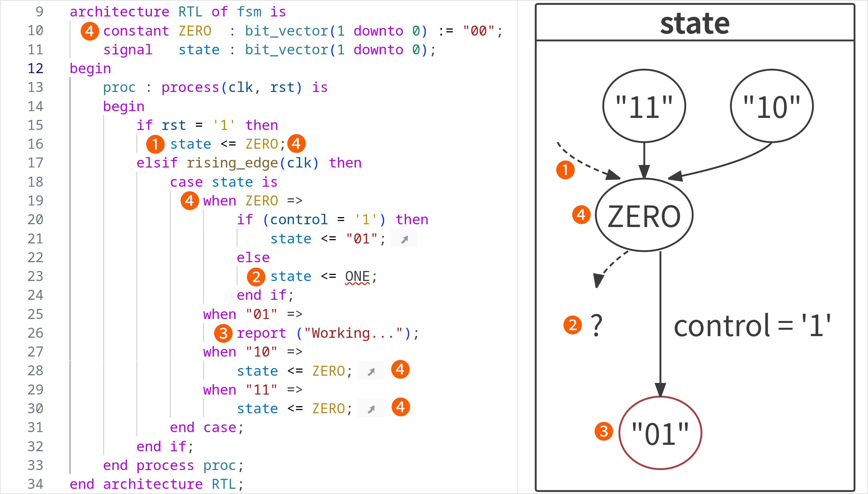Click orange marker 4 before when ZERO

[189, 201]
